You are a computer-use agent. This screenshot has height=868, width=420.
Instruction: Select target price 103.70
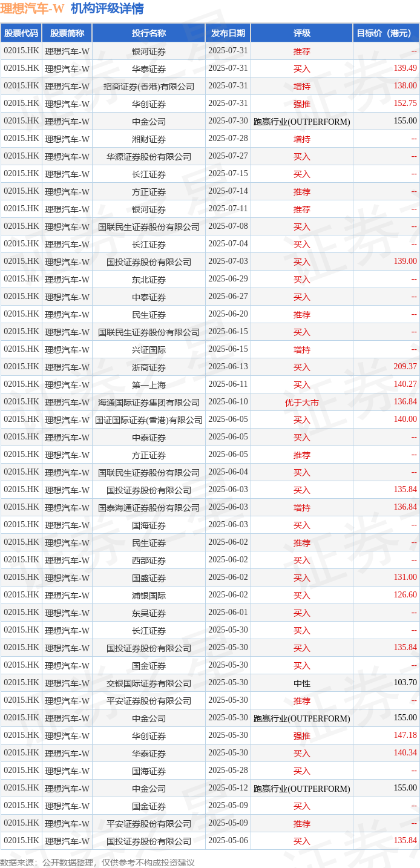tap(405, 683)
